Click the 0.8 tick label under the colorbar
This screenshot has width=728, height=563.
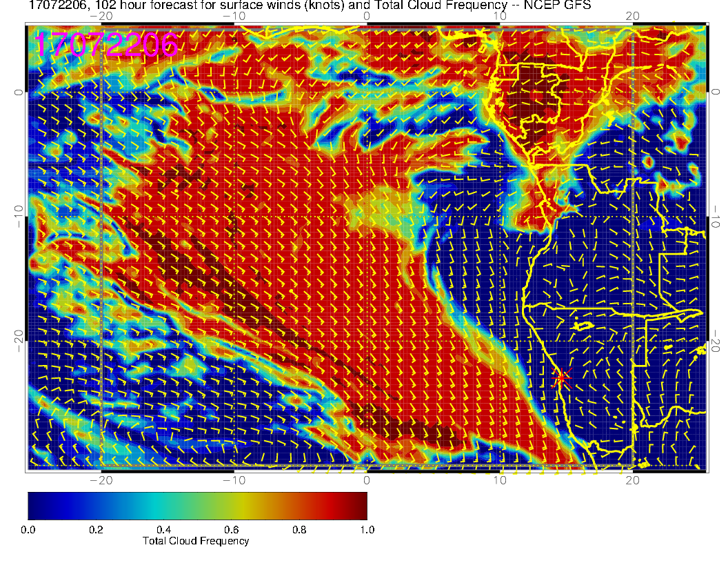[x=299, y=530]
